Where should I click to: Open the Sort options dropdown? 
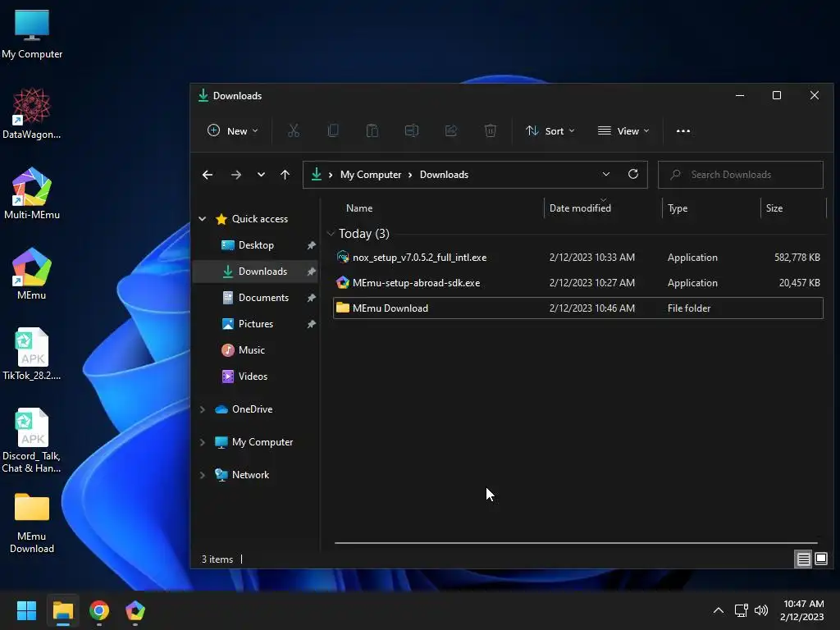pos(550,130)
